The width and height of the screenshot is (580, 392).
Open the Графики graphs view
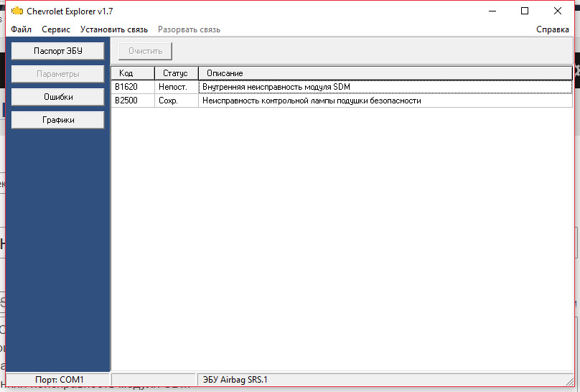pos(57,120)
